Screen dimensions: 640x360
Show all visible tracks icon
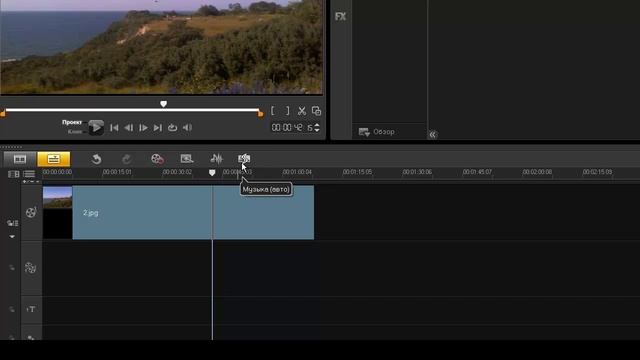(x=13, y=174)
